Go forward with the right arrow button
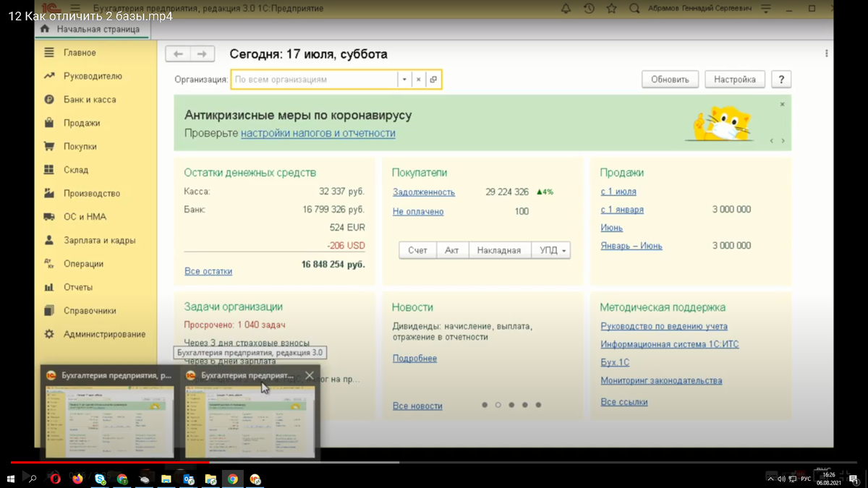This screenshot has width=868, height=488. [x=202, y=54]
